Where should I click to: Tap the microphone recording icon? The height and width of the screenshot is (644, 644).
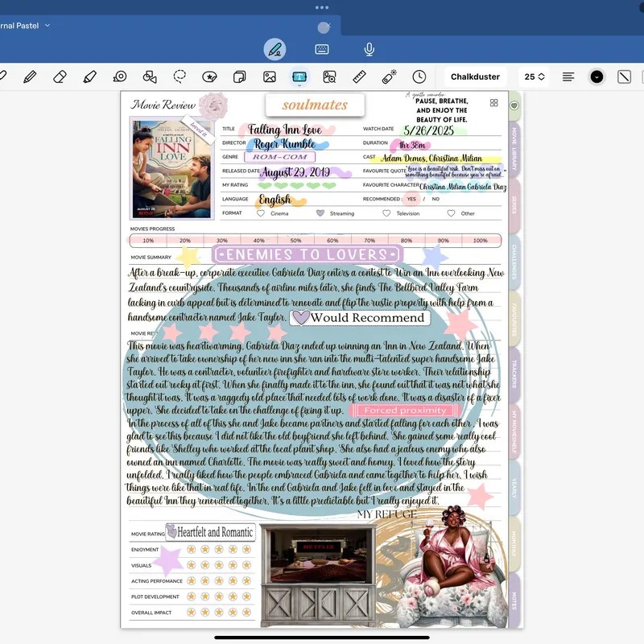(369, 50)
